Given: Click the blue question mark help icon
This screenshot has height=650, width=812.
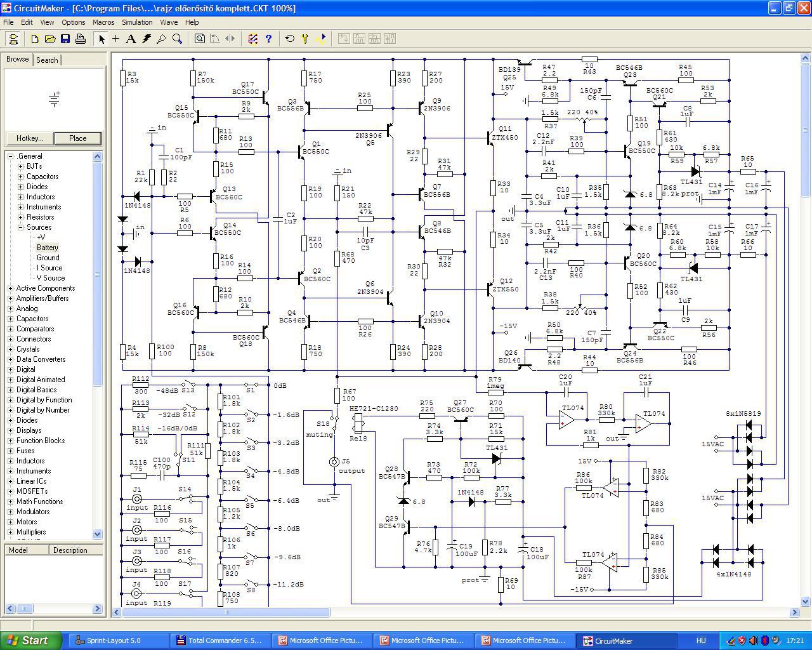Looking at the screenshot, I should tap(268, 39).
